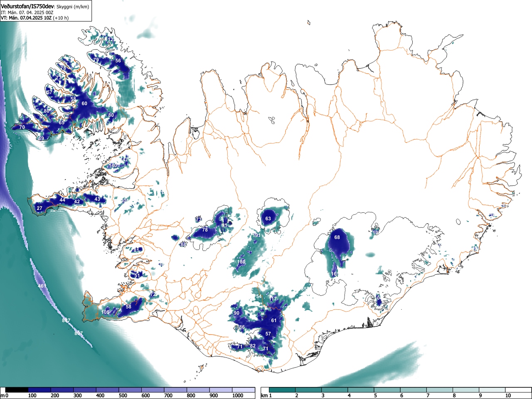Image resolution: width=532 pixels, height=399 pixels.
Task: Click the 69 value on the Látrabjarg coast
Action: tap(41, 138)
